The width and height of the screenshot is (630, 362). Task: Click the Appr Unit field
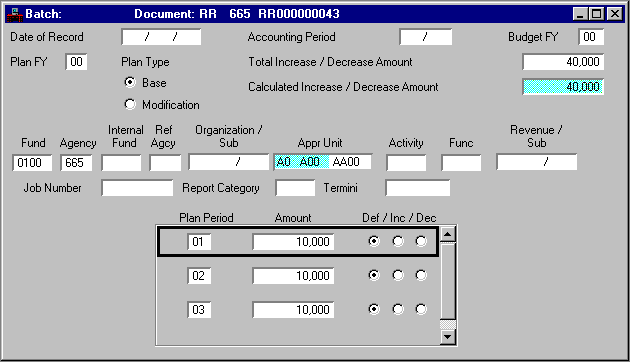[x=323, y=162]
